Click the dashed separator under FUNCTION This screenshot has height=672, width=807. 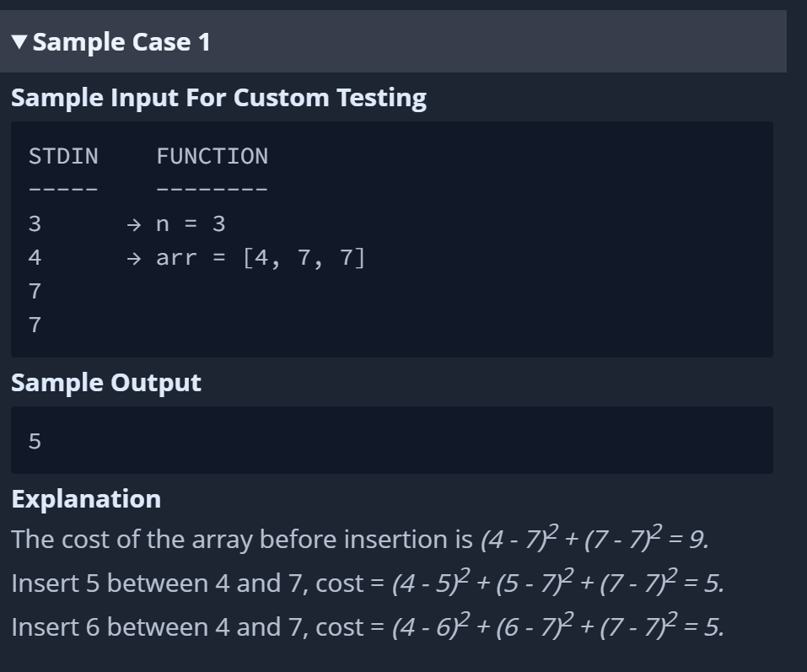click(x=212, y=190)
